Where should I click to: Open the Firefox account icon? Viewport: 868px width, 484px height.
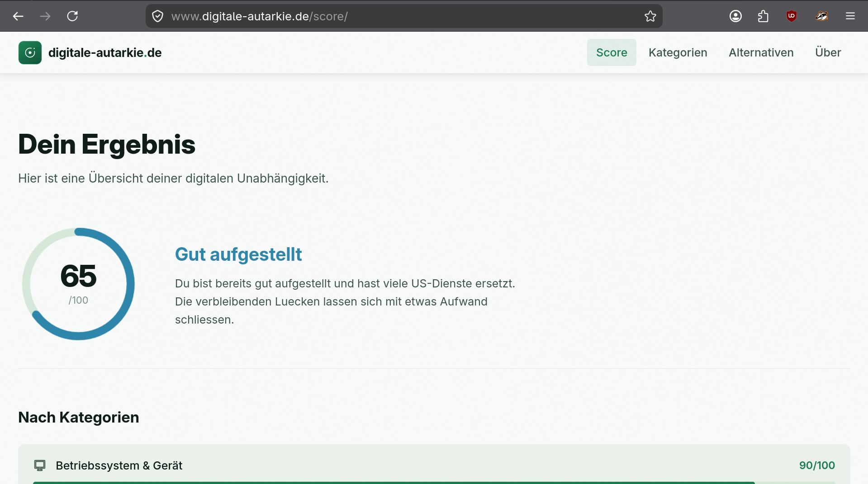click(735, 16)
